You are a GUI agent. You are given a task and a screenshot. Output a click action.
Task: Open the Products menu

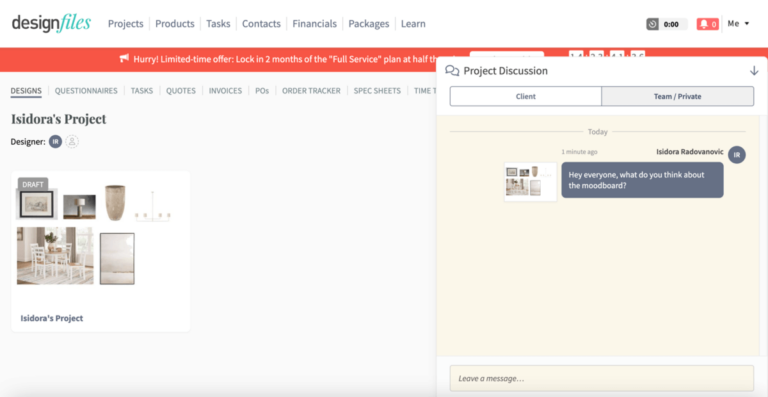175,23
